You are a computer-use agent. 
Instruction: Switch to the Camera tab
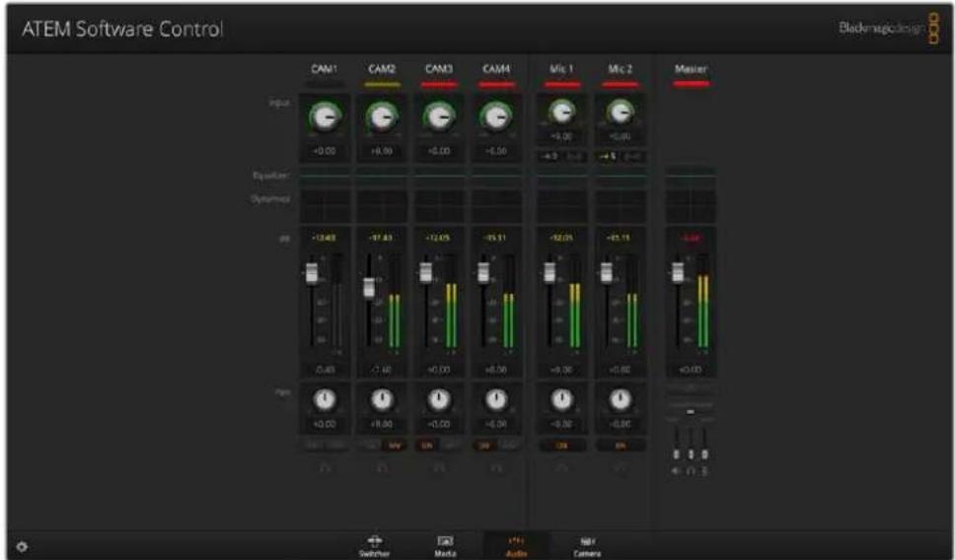[x=587, y=546]
